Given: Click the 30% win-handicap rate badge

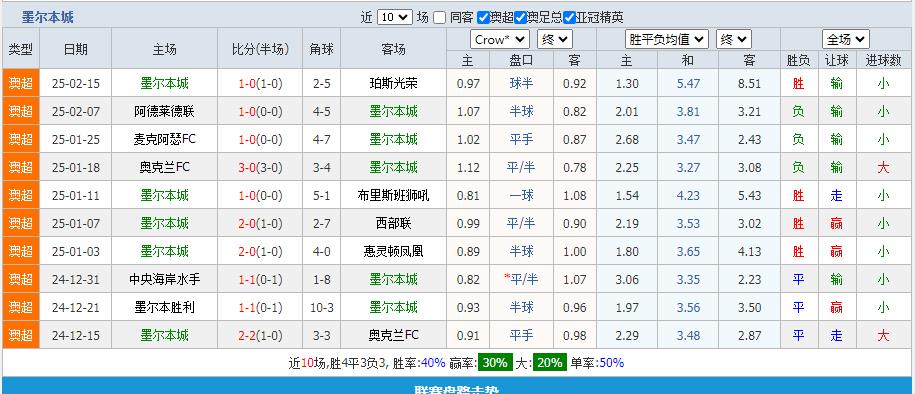Looking at the screenshot, I should [495, 362].
